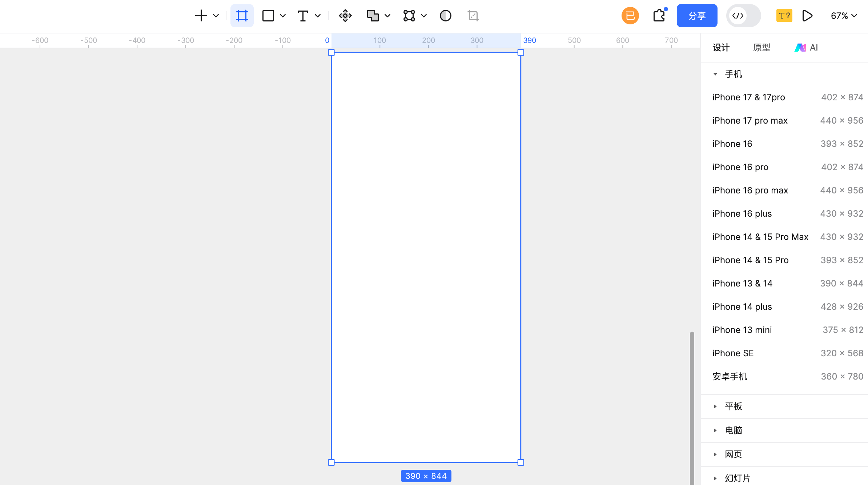
Task: Click the yellow T? missing fonts icon
Action: point(784,16)
